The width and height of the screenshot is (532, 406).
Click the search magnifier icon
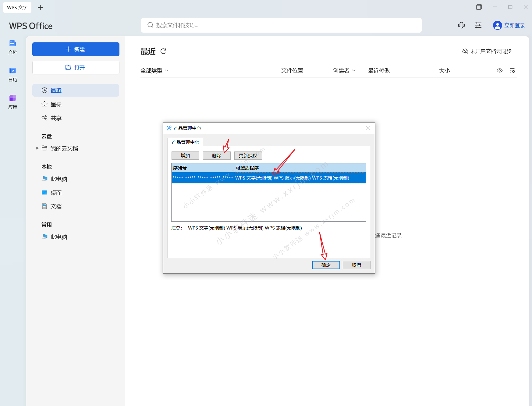pyautogui.click(x=150, y=25)
